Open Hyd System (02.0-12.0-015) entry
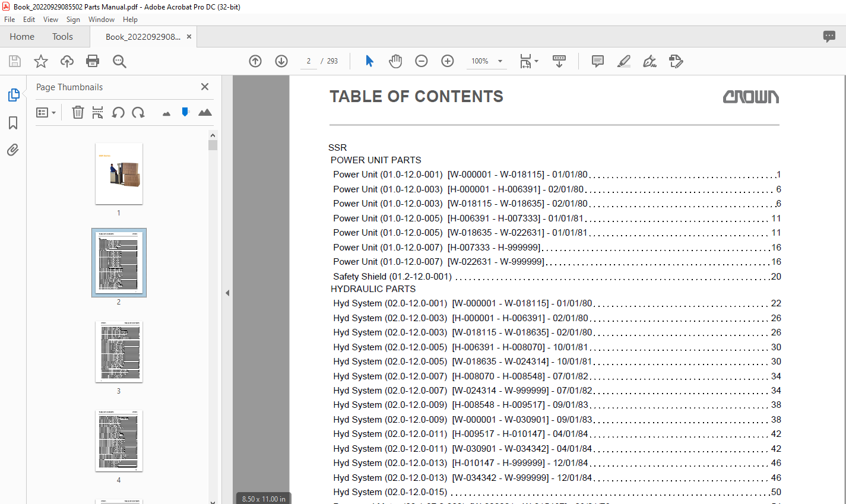Screen dimensions: 846x504 [557, 492]
